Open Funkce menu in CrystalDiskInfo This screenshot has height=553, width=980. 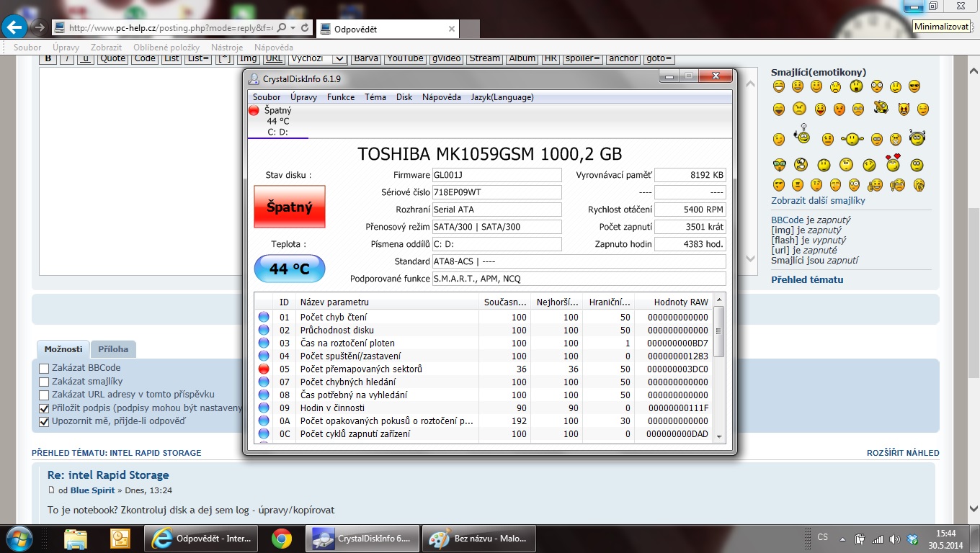340,97
